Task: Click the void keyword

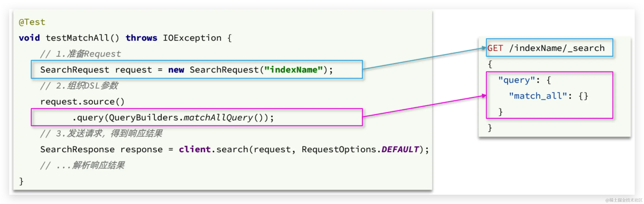Action: [x=29, y=38]
